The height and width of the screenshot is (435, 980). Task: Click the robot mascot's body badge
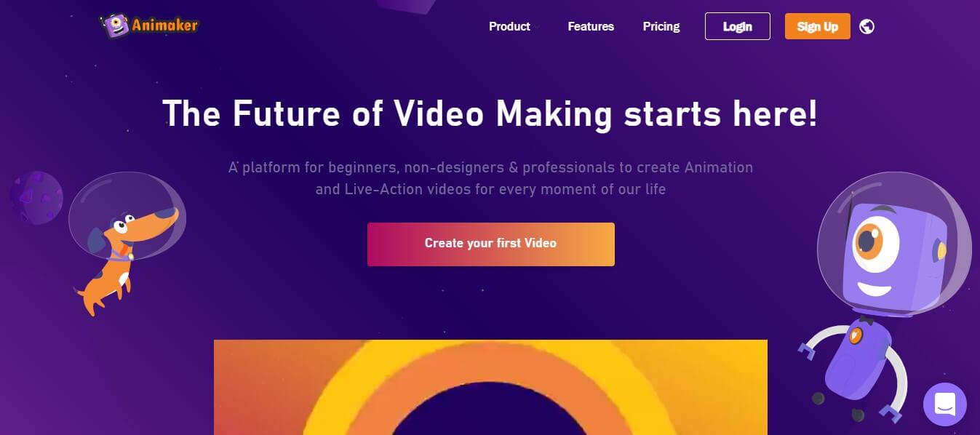(x=856, y=336)
